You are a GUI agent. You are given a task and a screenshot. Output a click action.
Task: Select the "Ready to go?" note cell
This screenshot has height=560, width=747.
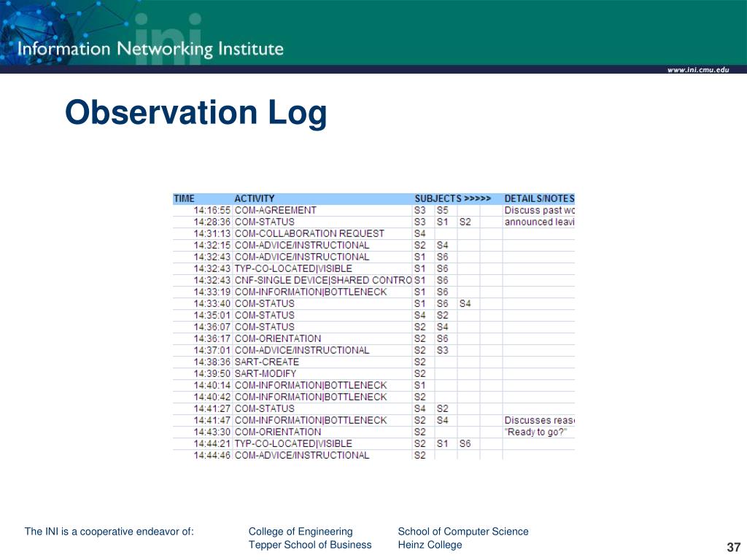(x=536, y=432)
